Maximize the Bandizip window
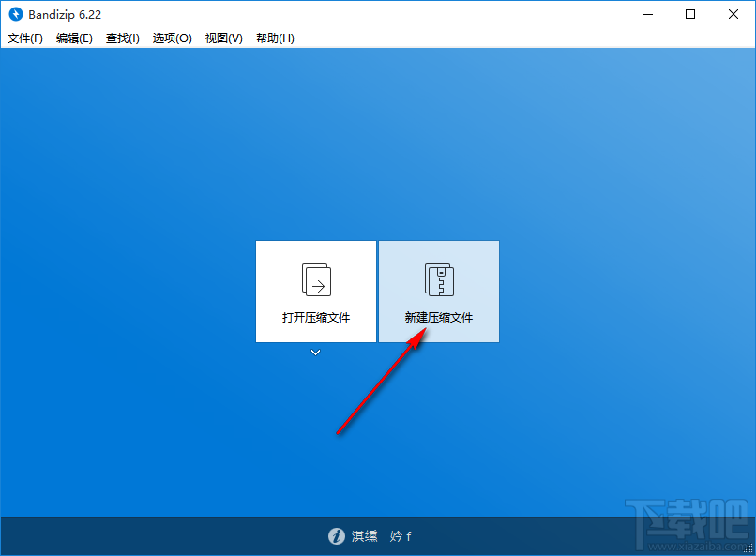The image size is (756, 556). (690, 14)
